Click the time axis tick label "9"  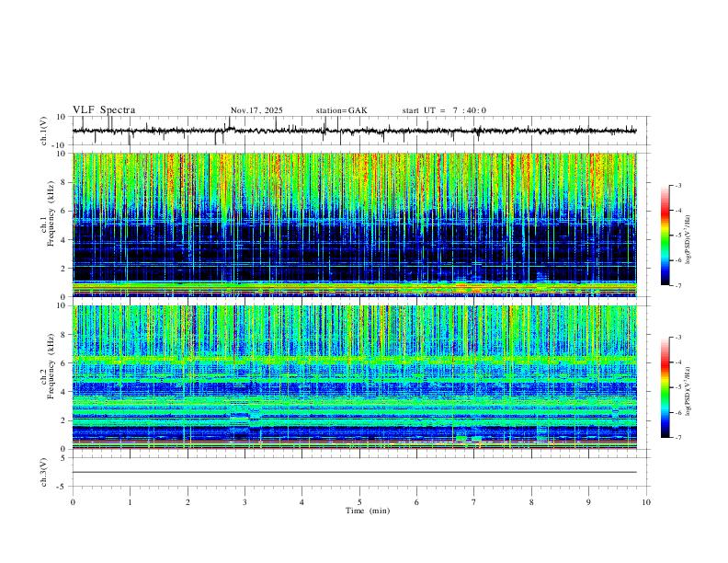tap(588, 502)
